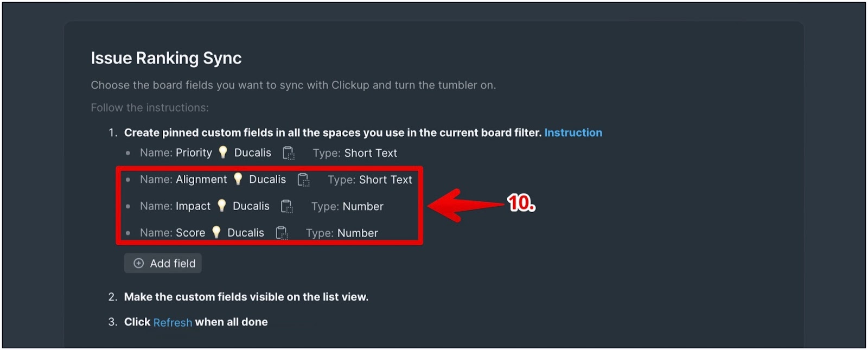868x350 pixels.
Task: Copy the Alignment Ducalis field name
Action: coord(303,180)
